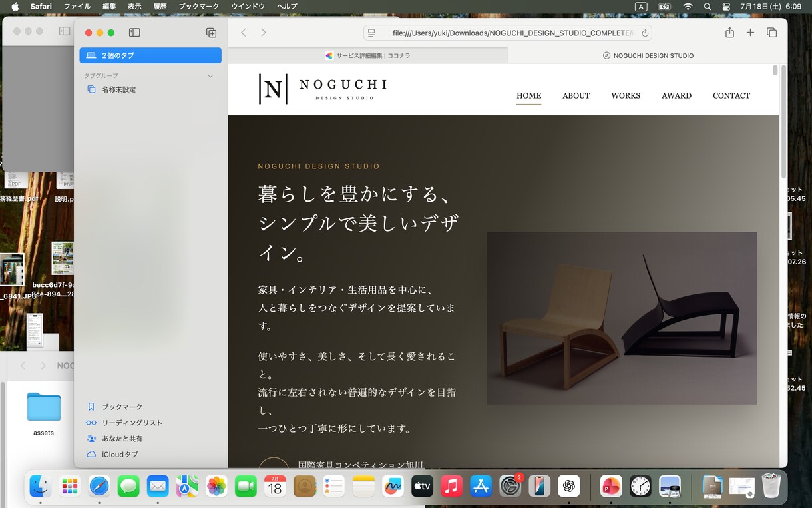
Task: Open ChatGPT from the Dock
Action: point(568,486)
